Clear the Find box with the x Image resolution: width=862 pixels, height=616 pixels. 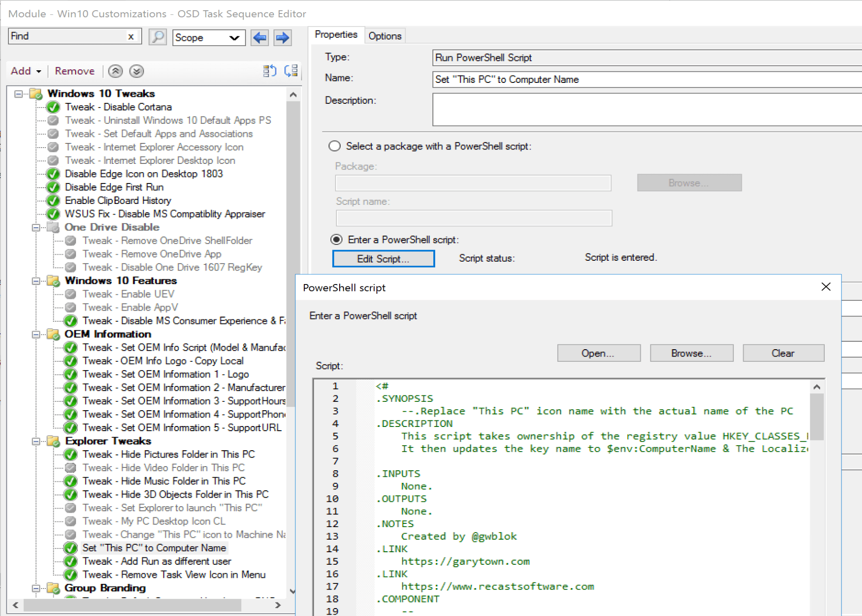tap(131, 36)
